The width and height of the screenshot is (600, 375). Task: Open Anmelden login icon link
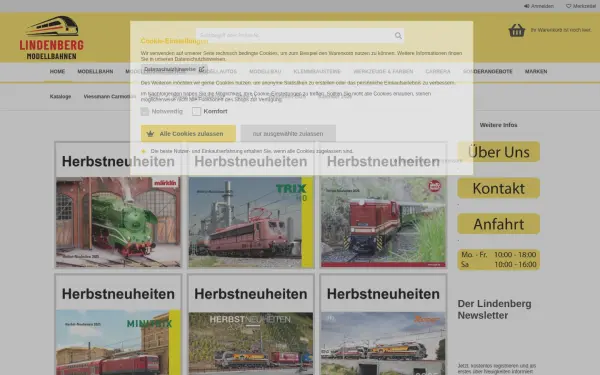[539, 6]
